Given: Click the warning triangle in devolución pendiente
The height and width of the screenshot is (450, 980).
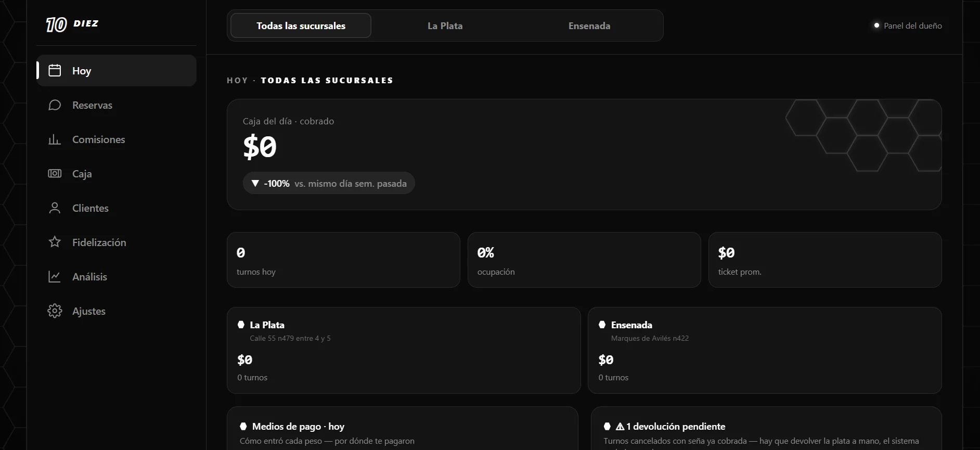Looking at the screenshot, I should pyautogui.click(x=620, y=427).
